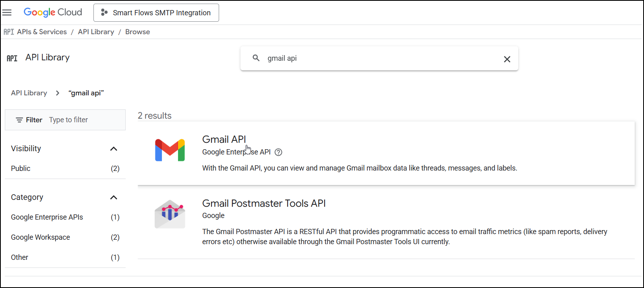This screenshot has width=644, height=288.
Task: Click the API Library page heading
Action: click(x=48, y=58)
